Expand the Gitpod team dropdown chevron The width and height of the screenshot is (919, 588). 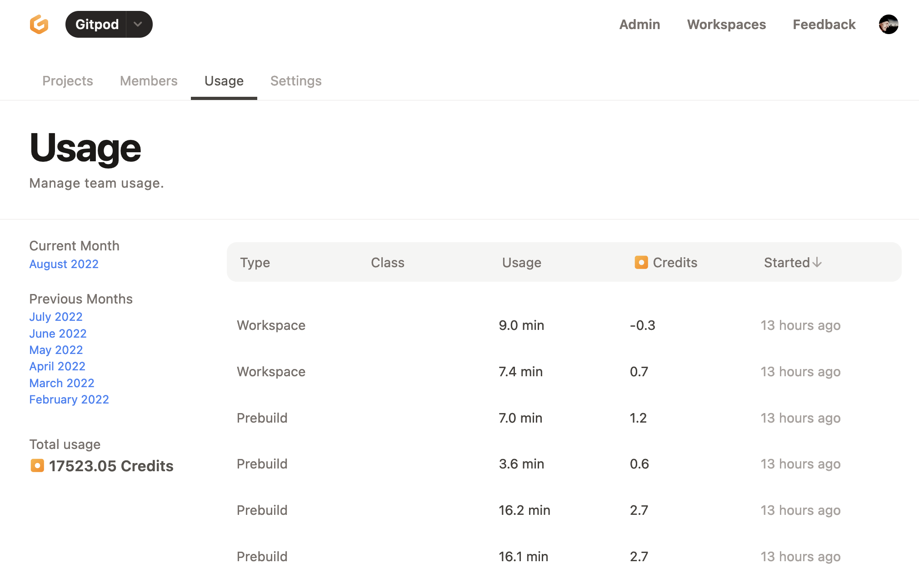[x=138, y=25]
